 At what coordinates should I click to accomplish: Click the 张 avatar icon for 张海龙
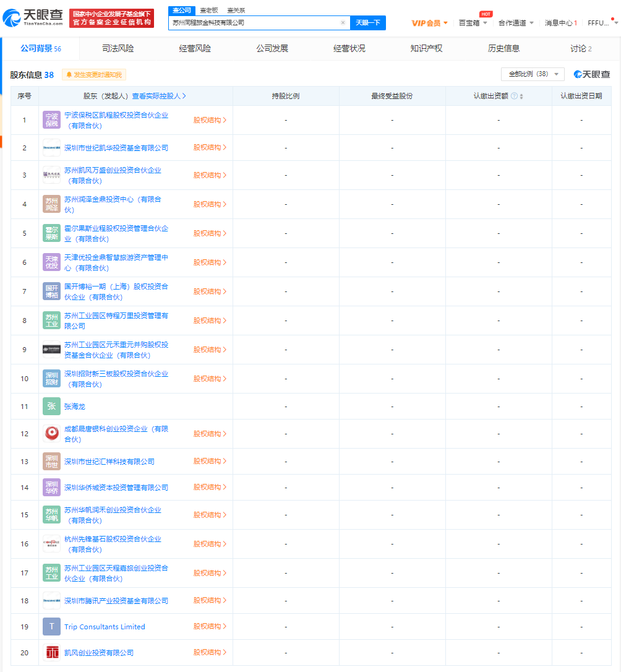(51, 407)
